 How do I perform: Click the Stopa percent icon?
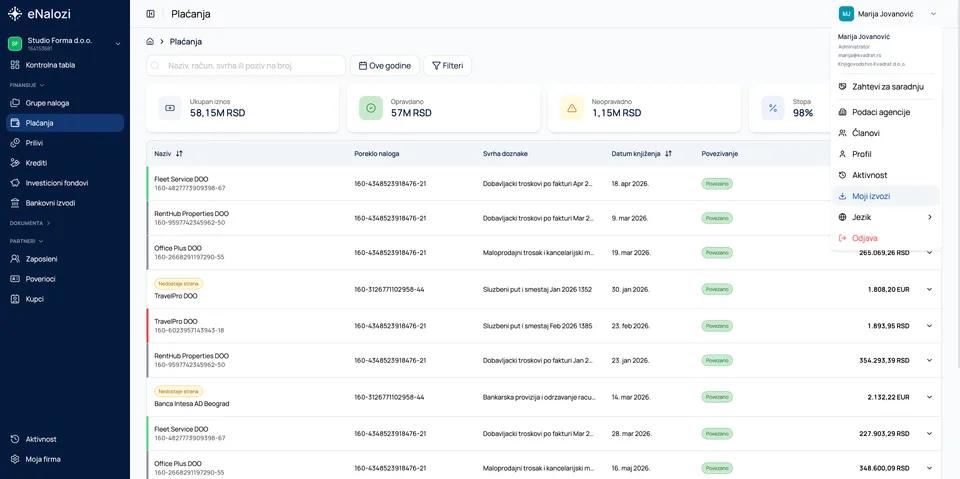pyautogui.click(x=773, y=108)
